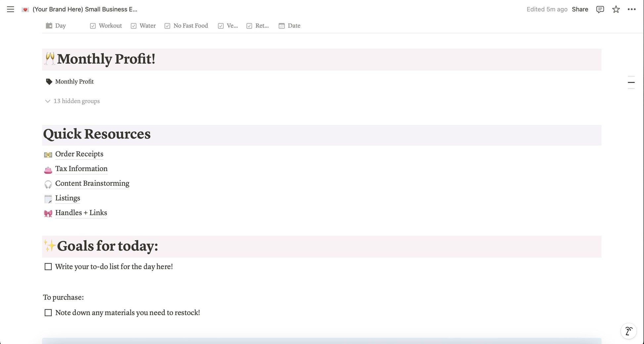Open the comments panel icon
The image size is (644, 344).
click(x=600, y=9)
